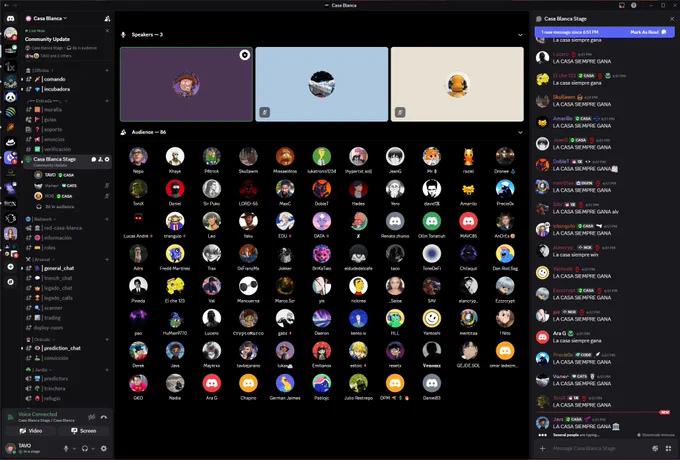This screenshot has width=680, height=460.
Task: Open inbox icon in title bar
Action: pos(621,5)
